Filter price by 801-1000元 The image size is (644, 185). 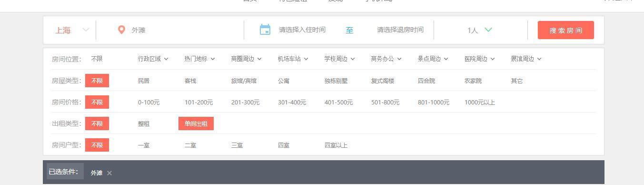tap(434, 103)
